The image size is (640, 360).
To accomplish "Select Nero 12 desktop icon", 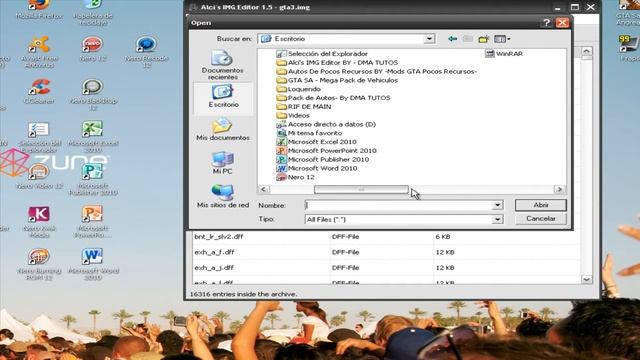I will (x=93, y=49).
